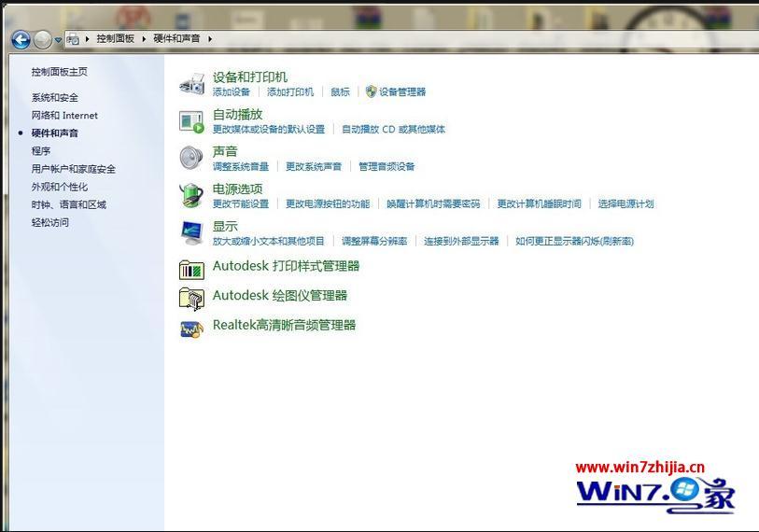This screenshot has width=759, height=532.
Task: Open Realtek高清晰音频管理器
Action: tap(284, 325)
